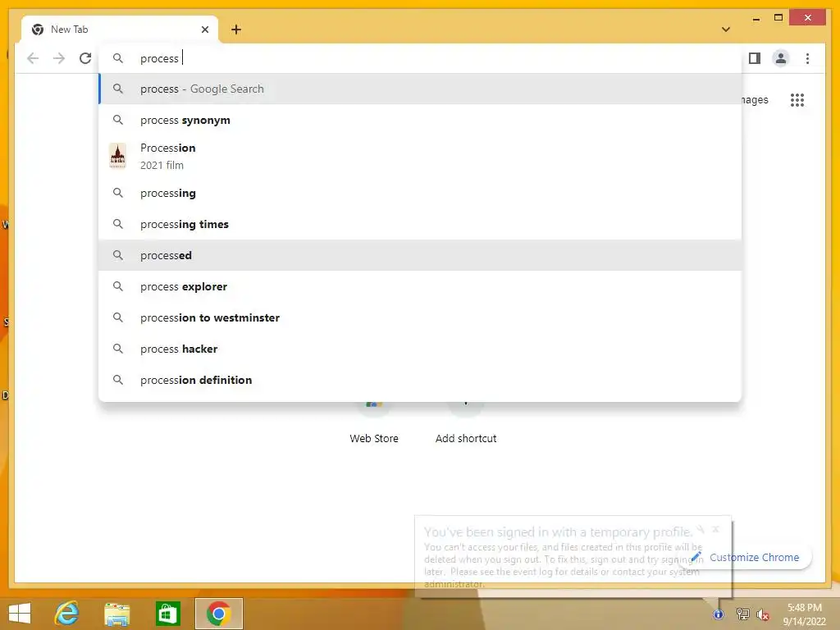840x630 pixels.
Task: Choose the 'process - Google Search' suggestion
Action: [420, 89]
